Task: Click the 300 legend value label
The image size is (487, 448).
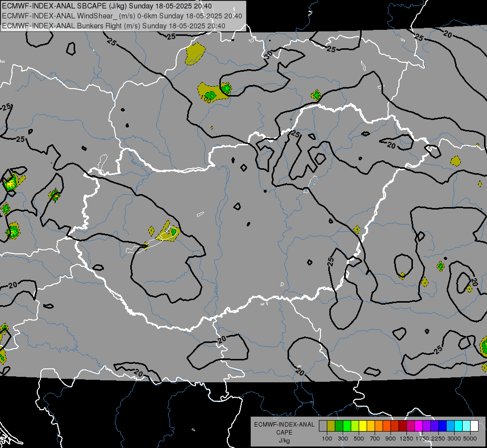Action: (343, 439)
